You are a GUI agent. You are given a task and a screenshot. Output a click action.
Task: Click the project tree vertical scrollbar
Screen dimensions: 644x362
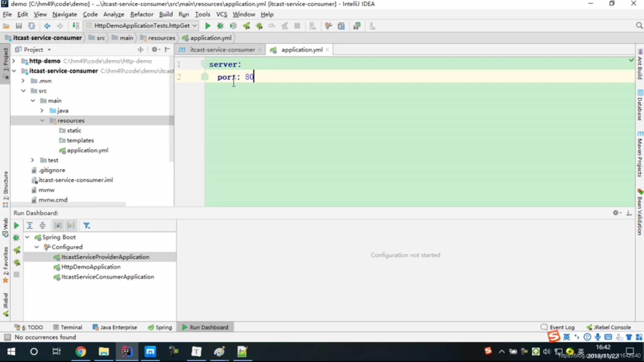[x=171, y=109]
